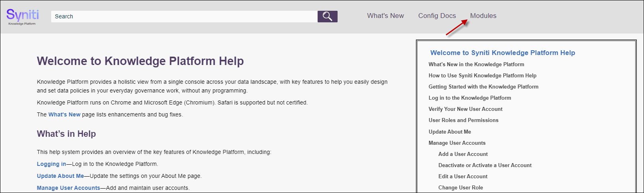This screenshot has height=193, width=644.
Task: Open Edit a User Account subtopic
Action: (x=463, y=176)
